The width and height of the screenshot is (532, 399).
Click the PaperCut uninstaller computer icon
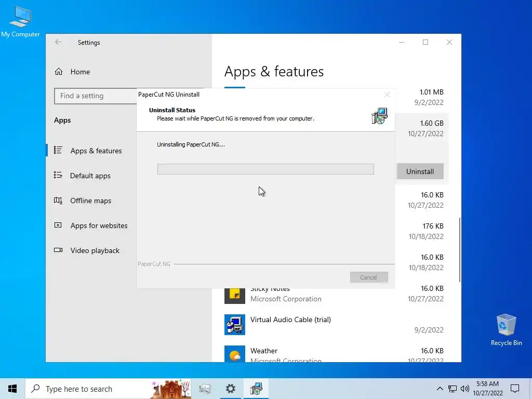pyautogui.click(x=379, y=116)
